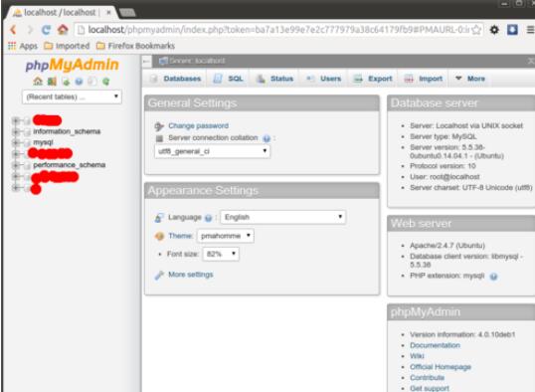
Task: Open the More tab dropdown
Action: tap(469, 79)
